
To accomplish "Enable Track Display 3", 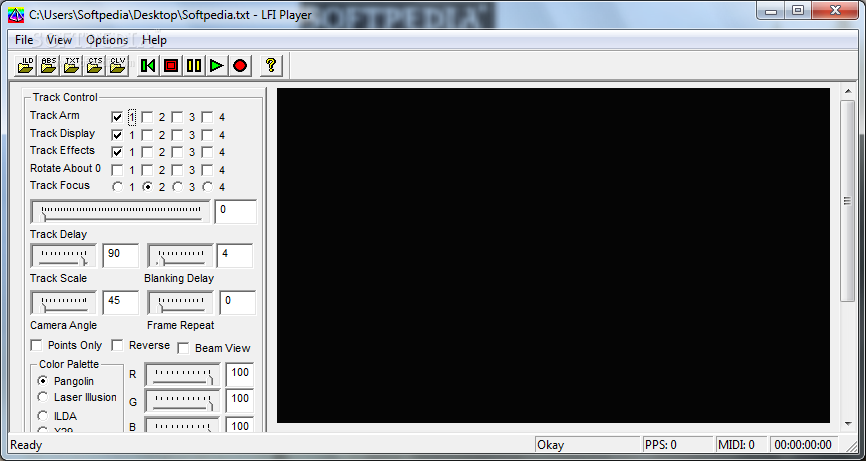I will [177, 135].
